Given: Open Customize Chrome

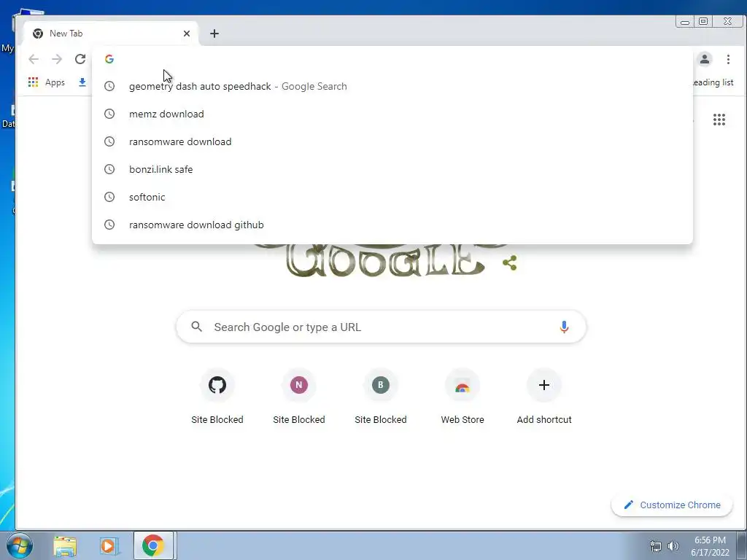Looking at the screenshot, I should coord(672,505).
